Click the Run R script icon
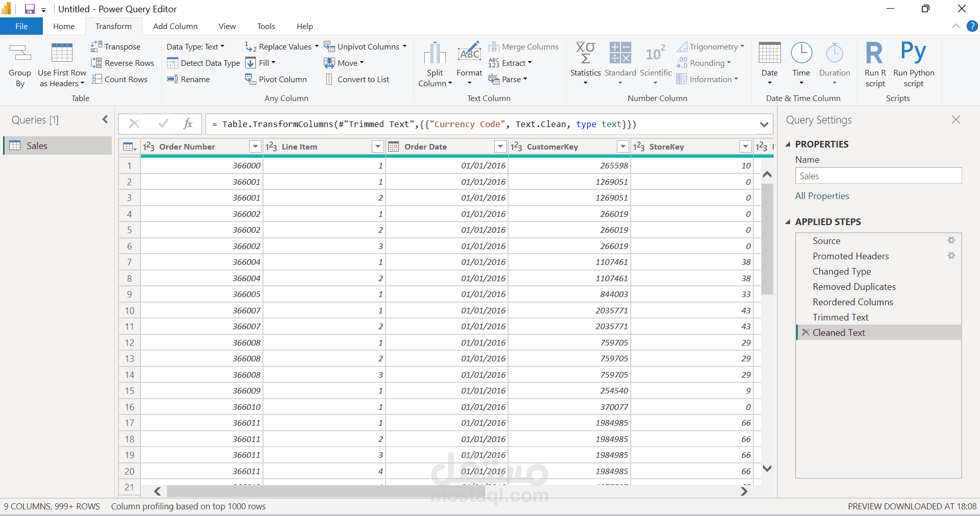This screenshot has width=980, height=516. coord(875,53)
